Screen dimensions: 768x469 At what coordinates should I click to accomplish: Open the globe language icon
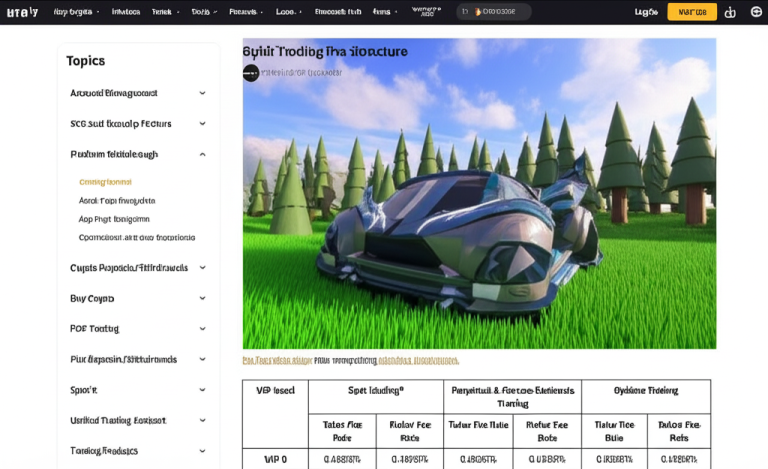tap(755, 12)
